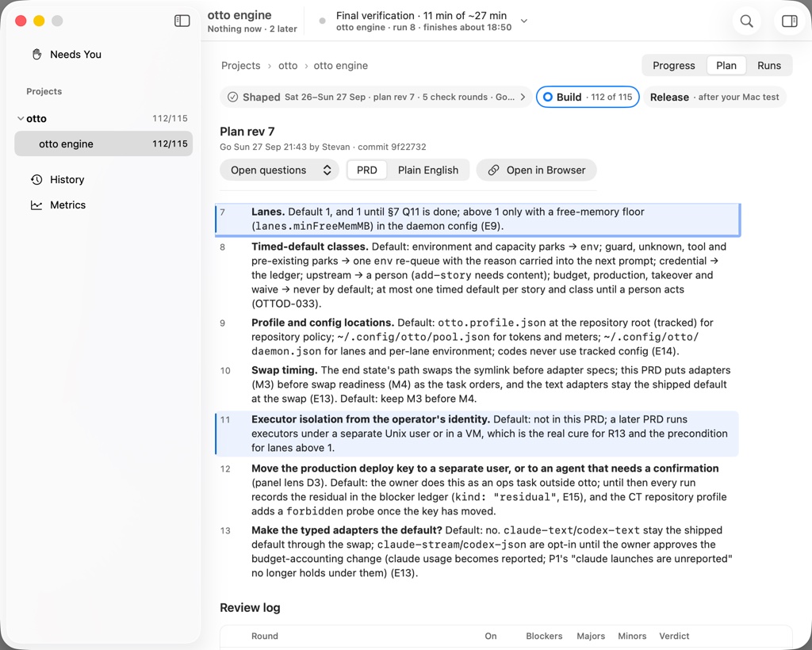This screenshot has height=650, width=812.
Task: Toggle the right inspector panel icon
Action: (x=789, y=21)
